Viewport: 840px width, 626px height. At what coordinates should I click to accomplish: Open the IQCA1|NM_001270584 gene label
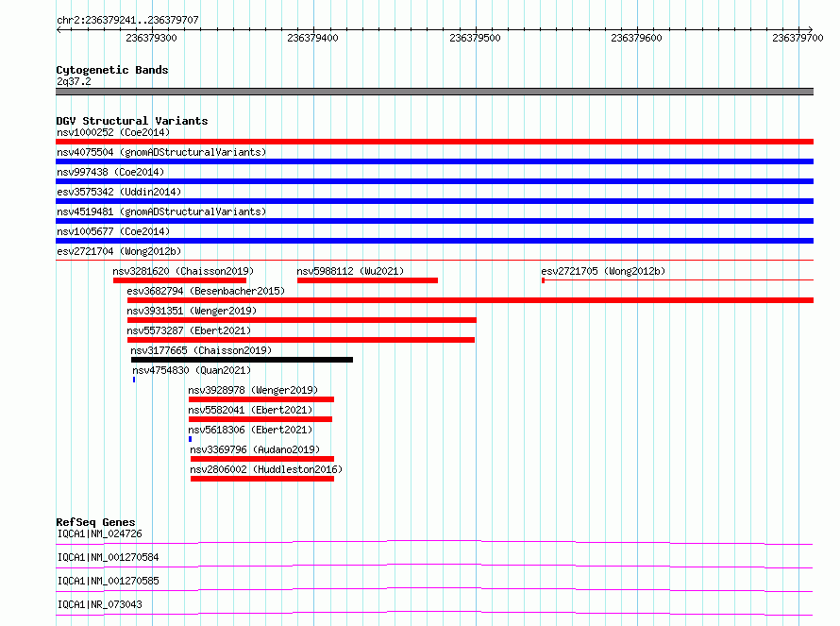tap(109, 557)
